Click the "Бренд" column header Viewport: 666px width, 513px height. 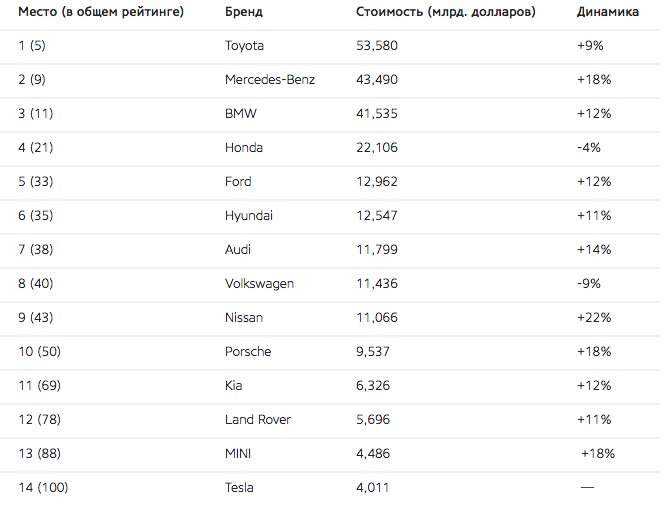click(x=245, y=12)
